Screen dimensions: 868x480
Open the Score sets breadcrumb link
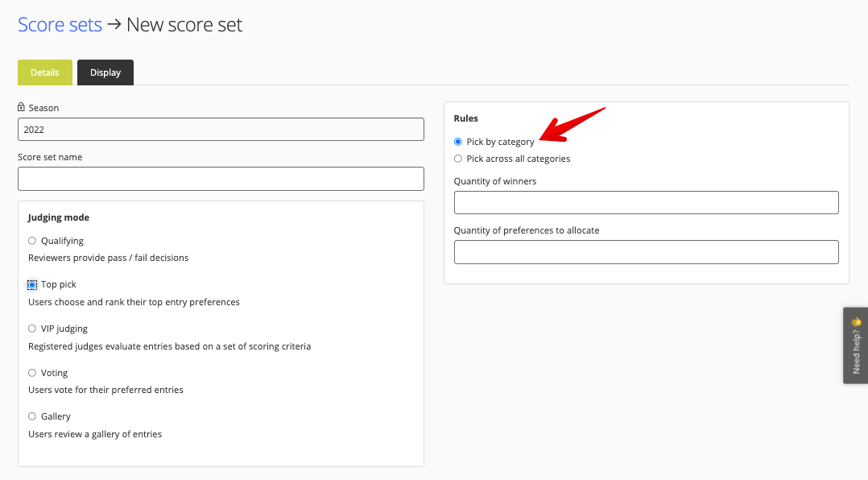point(60,25)
